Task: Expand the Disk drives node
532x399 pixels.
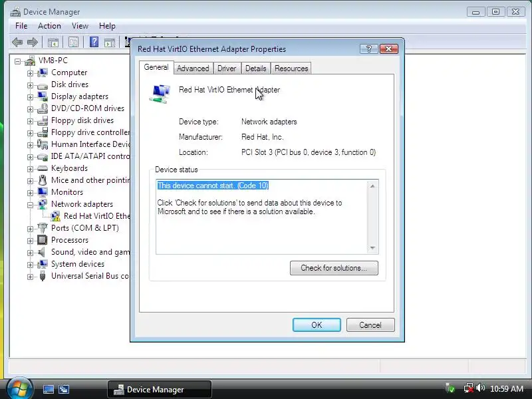Action: [x=30, y=85]
